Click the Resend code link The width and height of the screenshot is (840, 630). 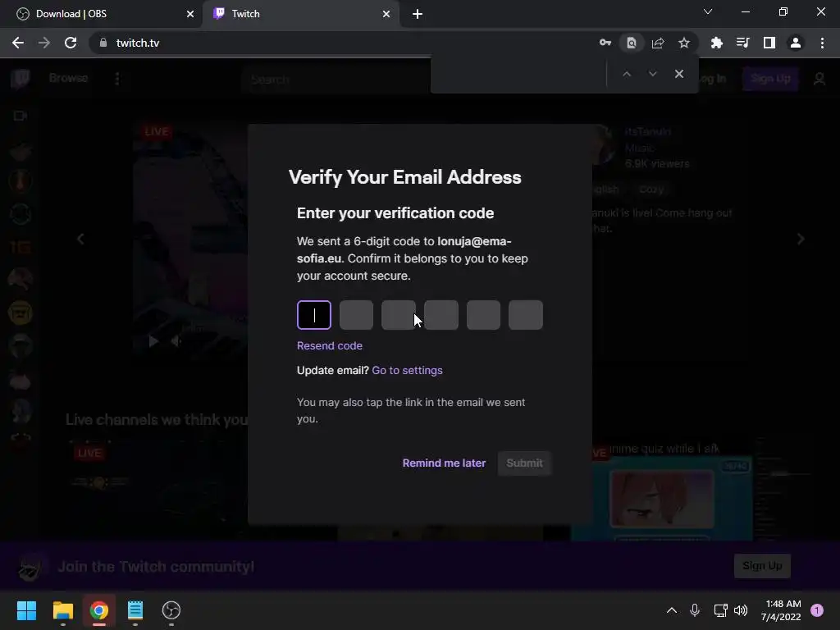pyautogui.click(x=330, y=345)
